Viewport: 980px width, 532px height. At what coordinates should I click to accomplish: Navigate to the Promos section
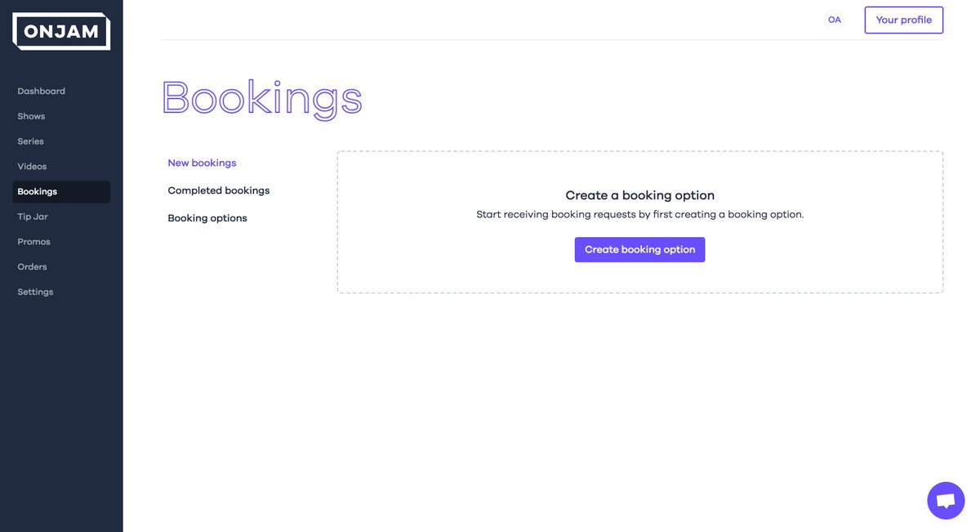coord(33,241)
